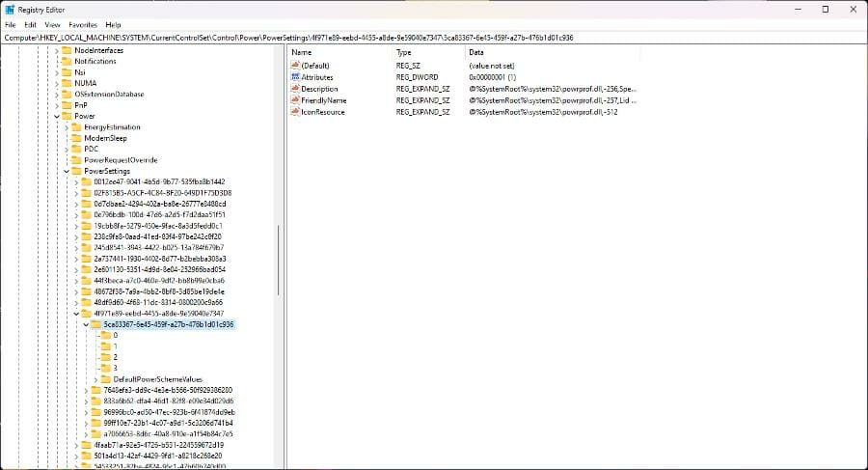Open the Help menu
This screenshot has width=868, height=470.
(113, 25)
